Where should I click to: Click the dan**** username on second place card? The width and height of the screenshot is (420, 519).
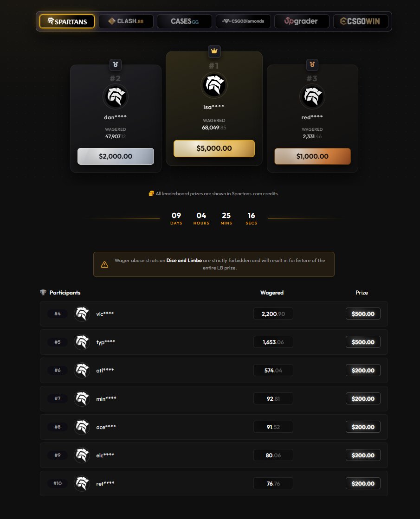[x=115, y=117]
